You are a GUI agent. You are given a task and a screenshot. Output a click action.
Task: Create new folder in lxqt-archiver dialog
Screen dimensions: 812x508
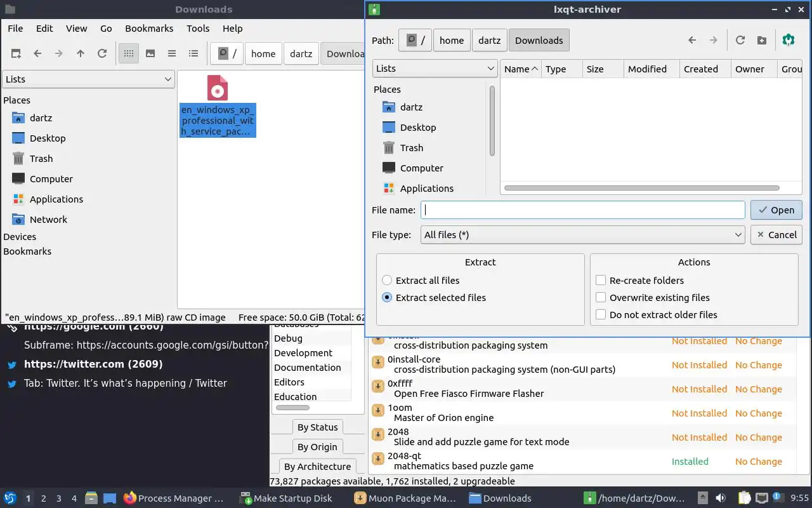(x=762, y=40)
